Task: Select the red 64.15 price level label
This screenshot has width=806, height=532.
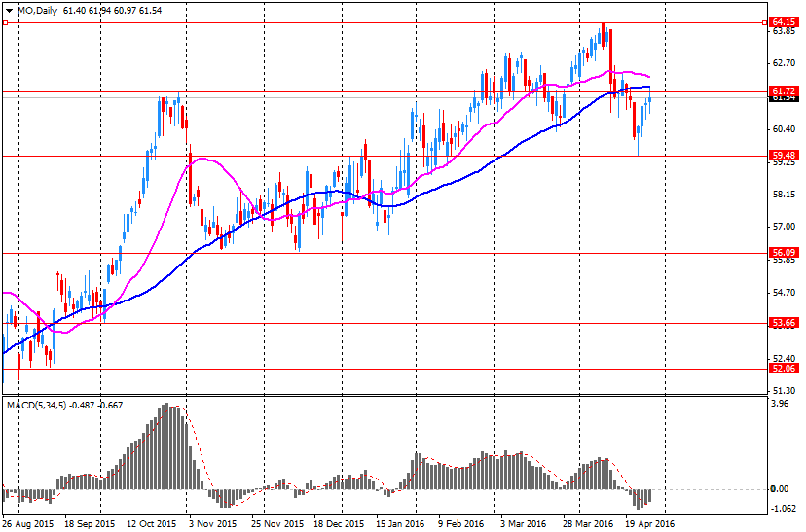Action: coord(785,22)
